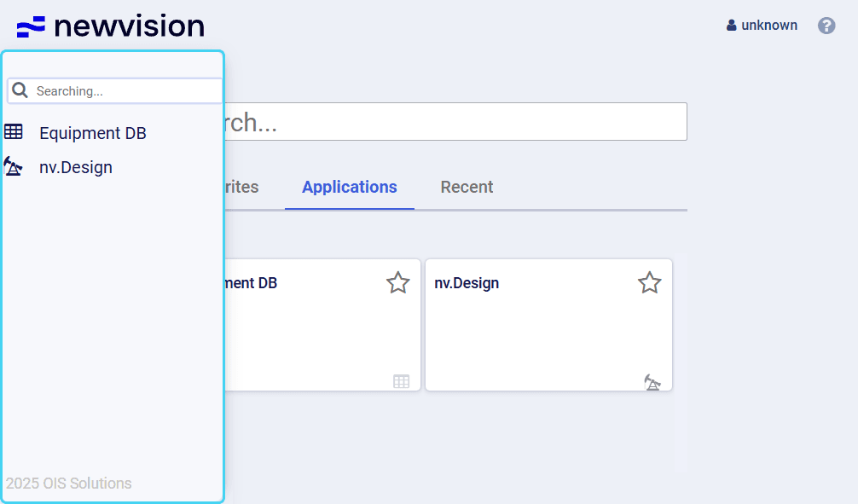Click the user profile icon beside unknown

pyautogui.click(x=731, y=26)
